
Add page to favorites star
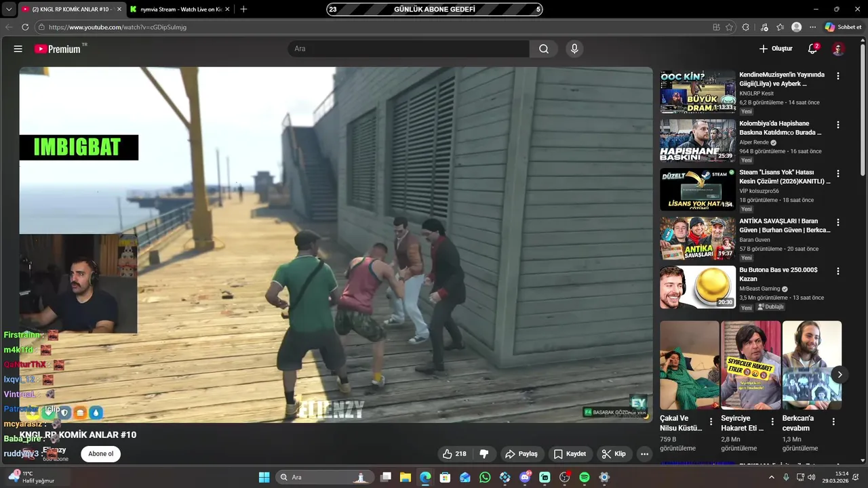click(729, 27)
